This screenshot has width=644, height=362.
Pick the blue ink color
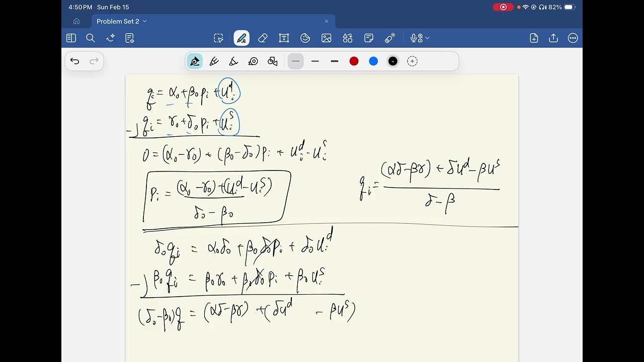(373, 61)
